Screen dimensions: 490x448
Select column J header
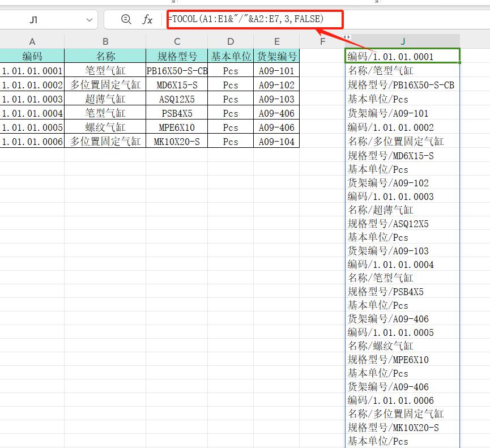[x=403, y=41]
